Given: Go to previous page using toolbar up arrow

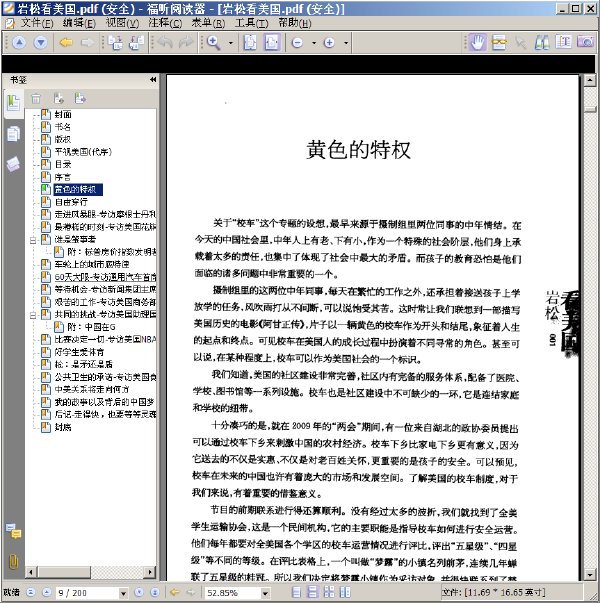Looking at the screenshot, I should [x=19, y=42].
